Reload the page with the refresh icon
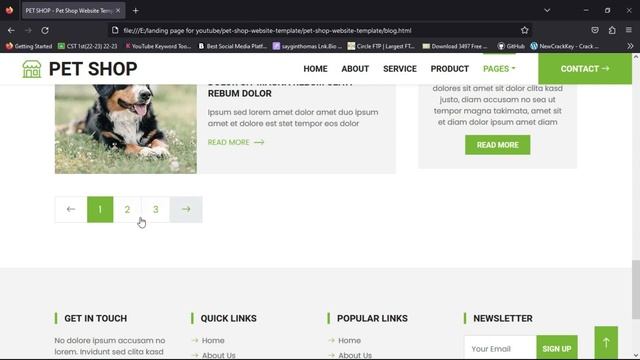Image resolution: width=640 pixels, height=360 pixels. 45,30
